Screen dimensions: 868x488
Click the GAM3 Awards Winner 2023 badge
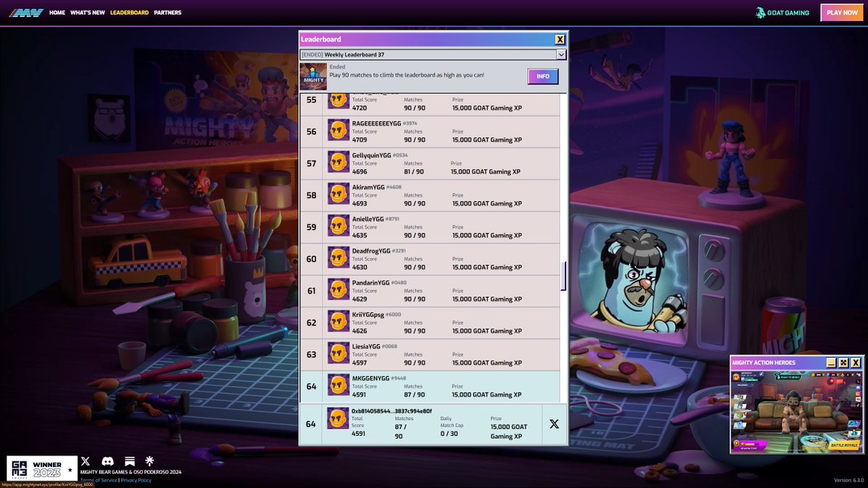tap(43, 466)
